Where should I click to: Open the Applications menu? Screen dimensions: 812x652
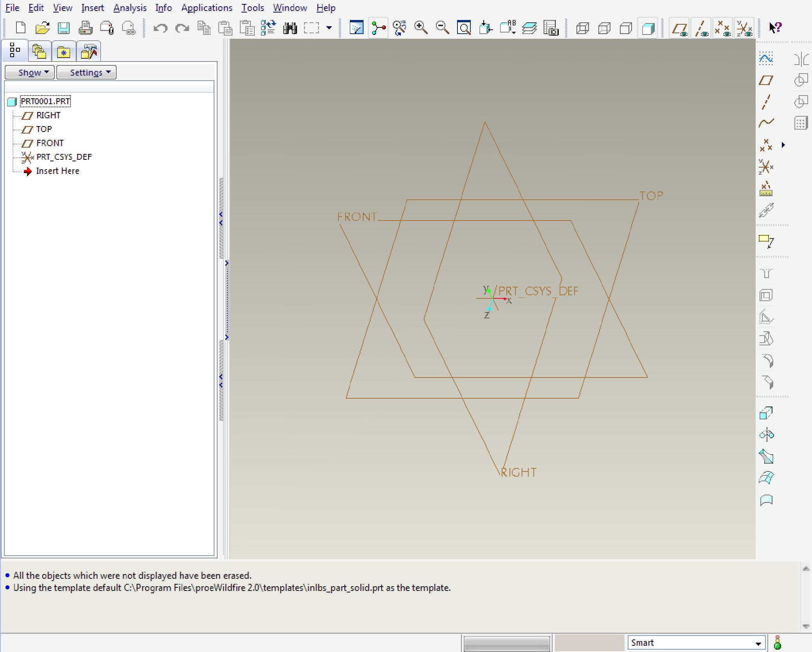(207, 8)
